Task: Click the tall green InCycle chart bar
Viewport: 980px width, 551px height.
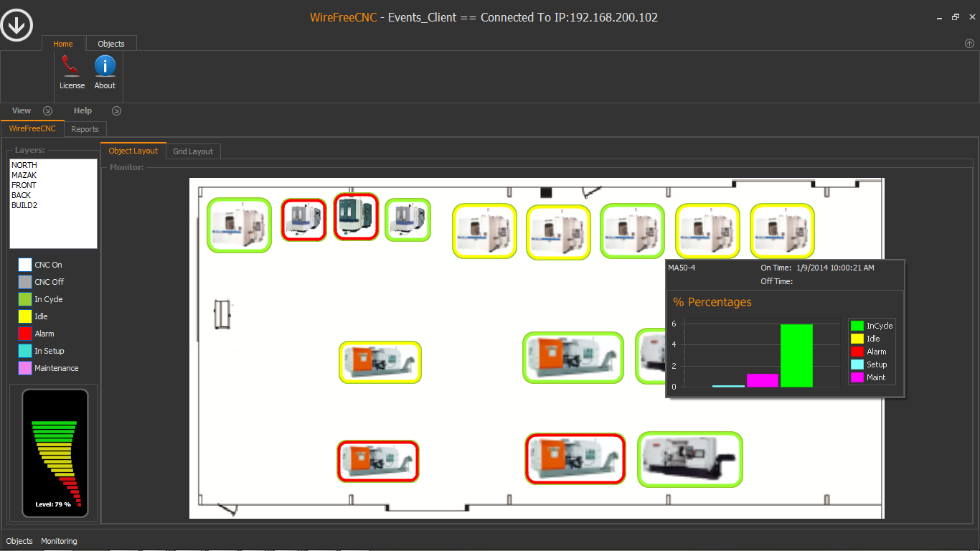Action: (x=796, y=356)
